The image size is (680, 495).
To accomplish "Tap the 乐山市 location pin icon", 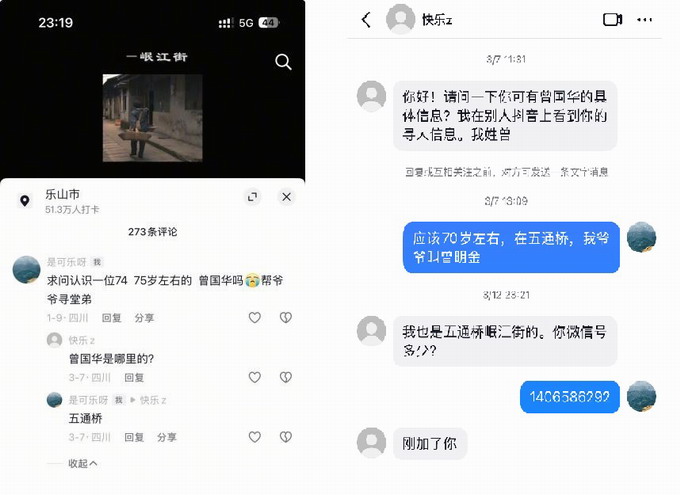I will pyautogui.click(x=25, y=200).
